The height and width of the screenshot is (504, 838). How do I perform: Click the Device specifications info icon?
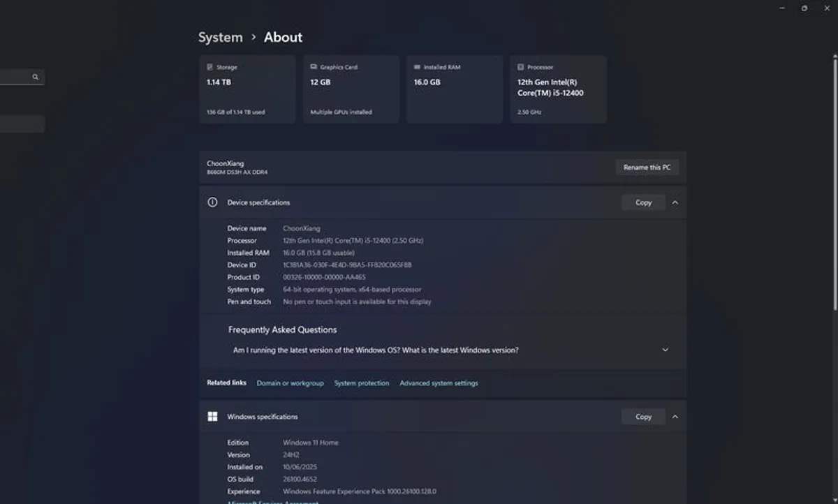click(x=212, y=202)
